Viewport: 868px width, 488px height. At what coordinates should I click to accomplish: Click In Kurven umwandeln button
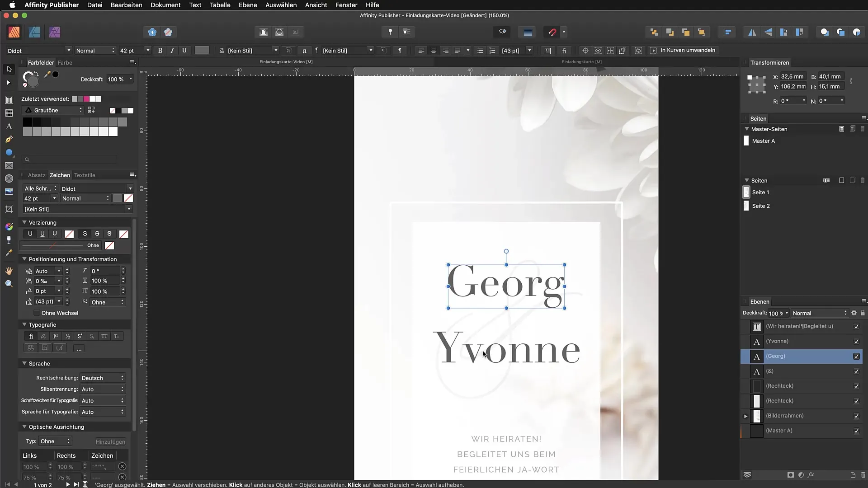[683, 50]
